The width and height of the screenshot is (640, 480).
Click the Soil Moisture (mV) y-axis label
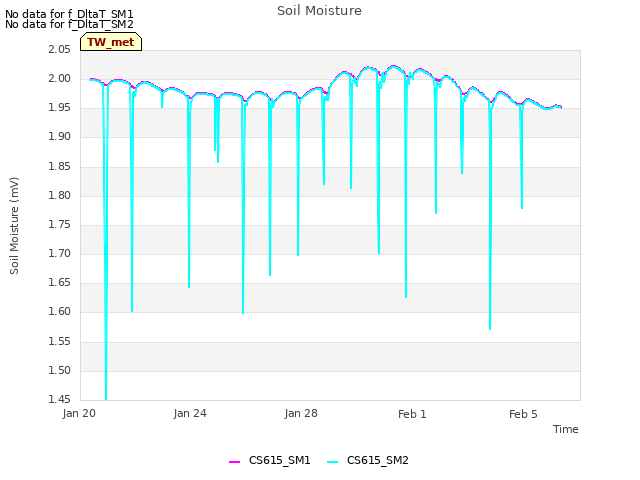[x=14, y=226]
